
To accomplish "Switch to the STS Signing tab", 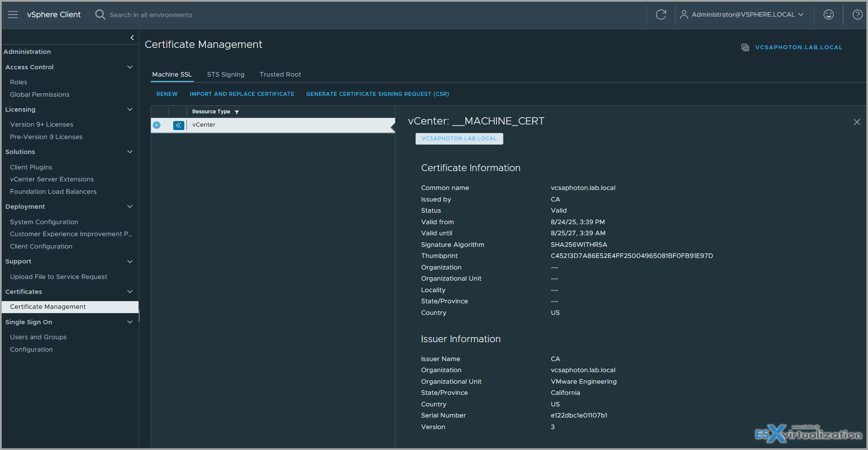I will [226, 74].
